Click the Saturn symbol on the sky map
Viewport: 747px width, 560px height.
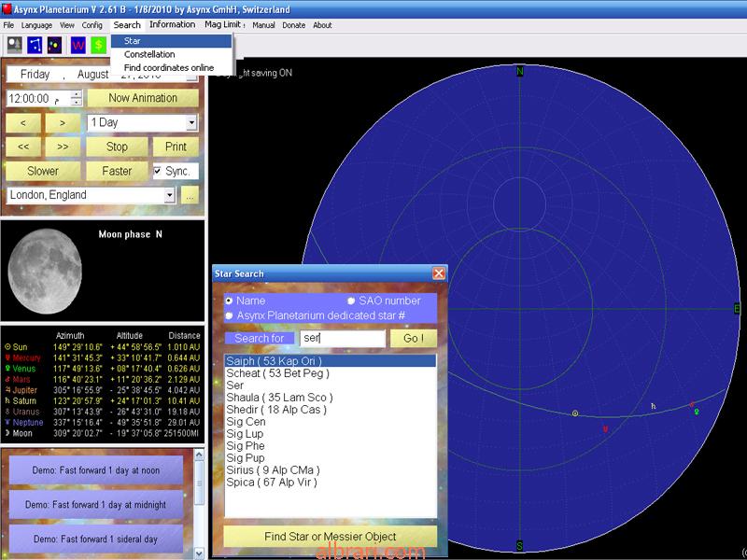tap(654, 406)
